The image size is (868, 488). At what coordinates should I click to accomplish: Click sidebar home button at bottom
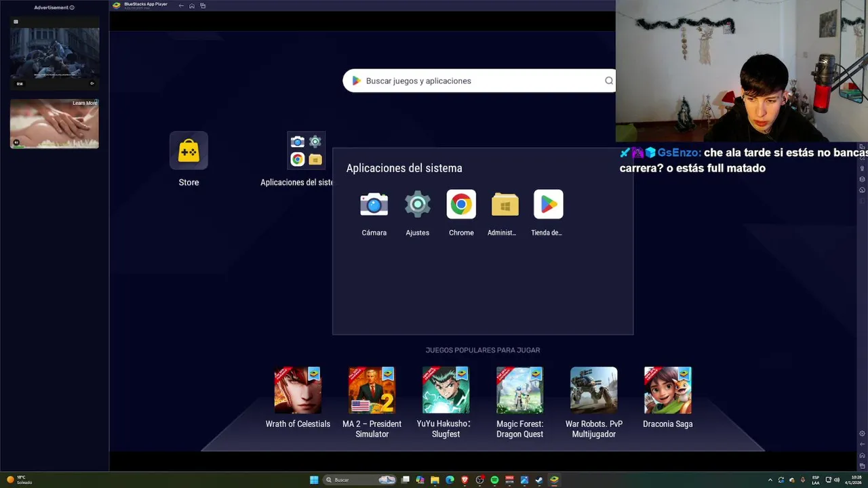862,455
